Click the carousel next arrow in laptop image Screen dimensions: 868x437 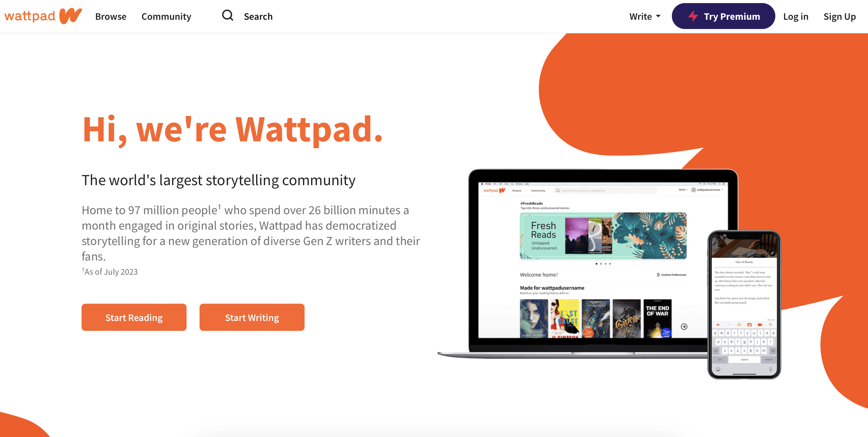point(684,327)
